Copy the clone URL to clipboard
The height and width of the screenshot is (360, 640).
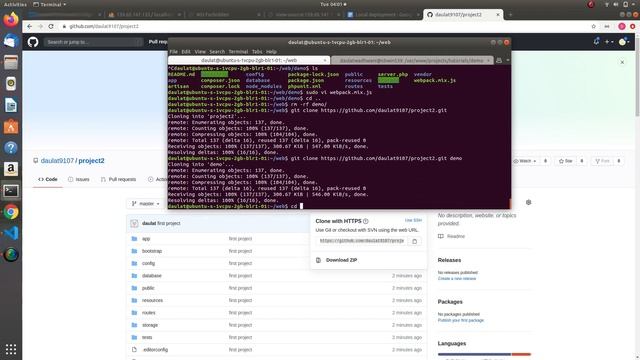coord(415,241)
